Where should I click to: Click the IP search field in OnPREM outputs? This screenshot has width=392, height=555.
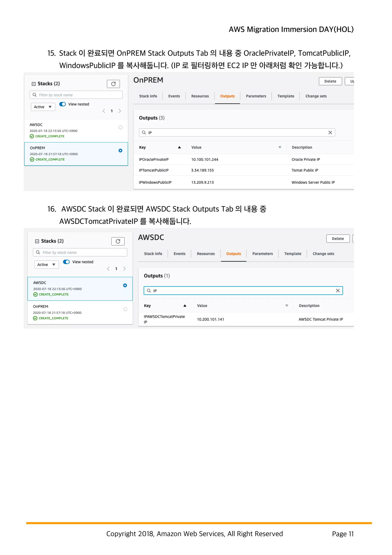click(237, 133)
